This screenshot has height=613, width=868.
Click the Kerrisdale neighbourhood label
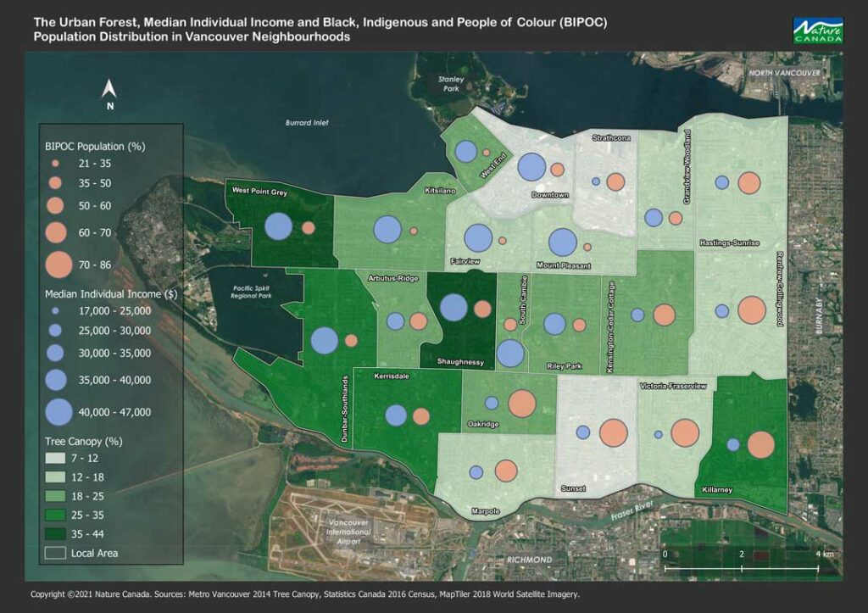pos(392,376)
